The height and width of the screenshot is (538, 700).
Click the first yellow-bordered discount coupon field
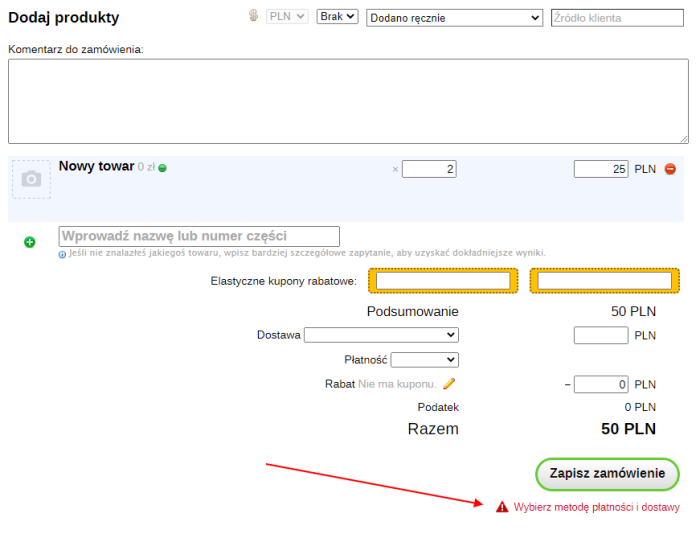pyautogui.click(x=443, y=281)
